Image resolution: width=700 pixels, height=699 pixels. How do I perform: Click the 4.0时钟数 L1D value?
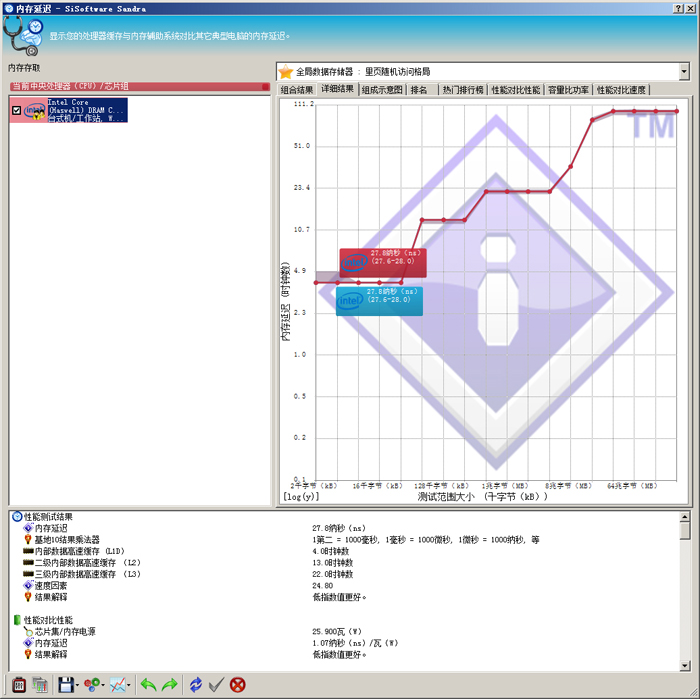point(330,551)
